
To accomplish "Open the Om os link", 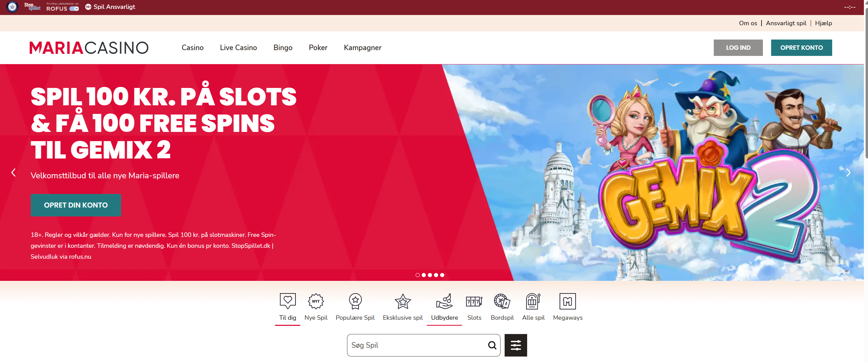I will tap(748, 23).
